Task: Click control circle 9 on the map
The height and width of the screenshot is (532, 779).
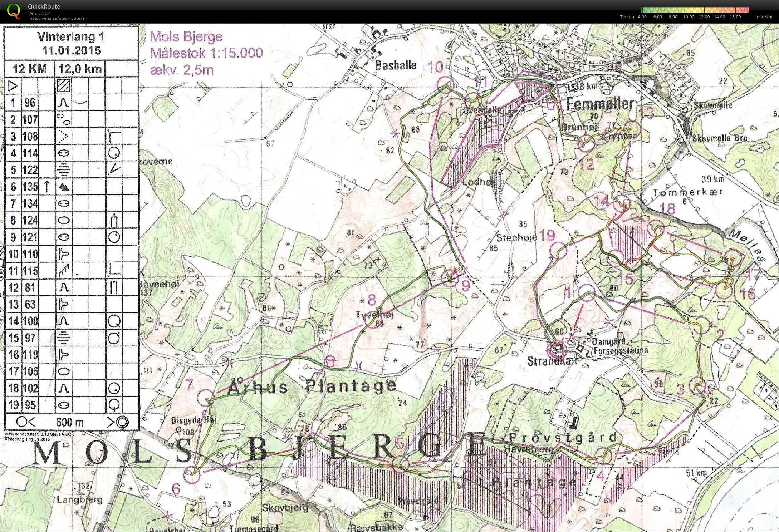Action: 450,278
